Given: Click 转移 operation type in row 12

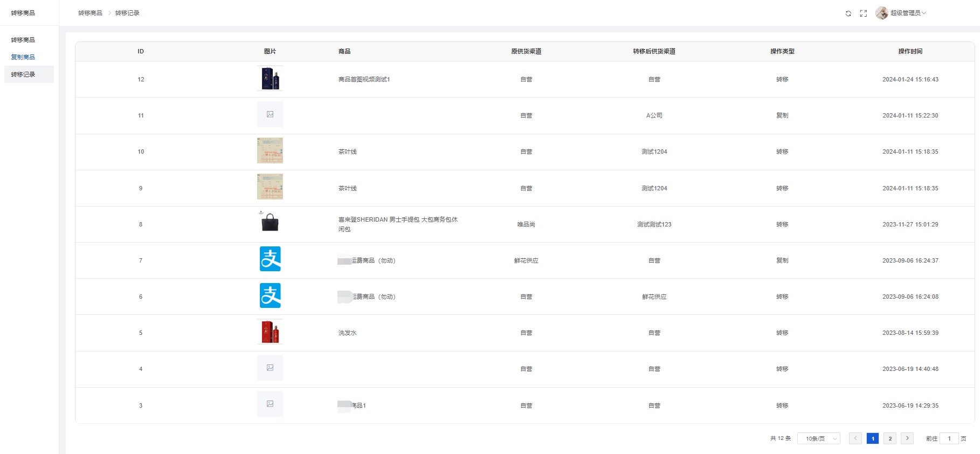Looking at the screenshot, I should [x=782, y=80].
